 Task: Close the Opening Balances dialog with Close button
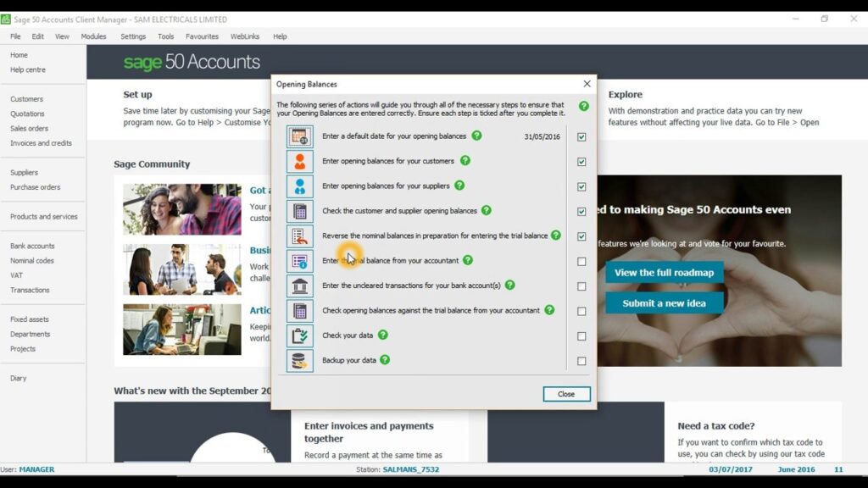(x=566, y=394)
